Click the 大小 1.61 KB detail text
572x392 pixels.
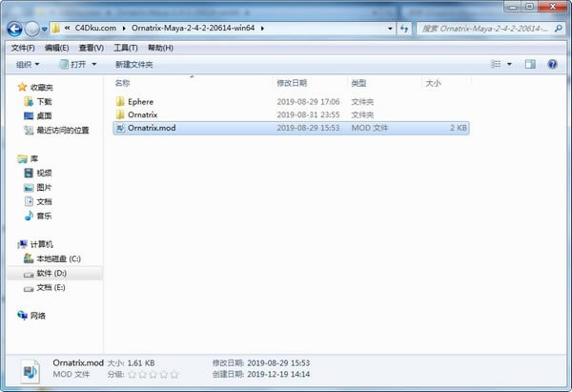pos(131,363)
